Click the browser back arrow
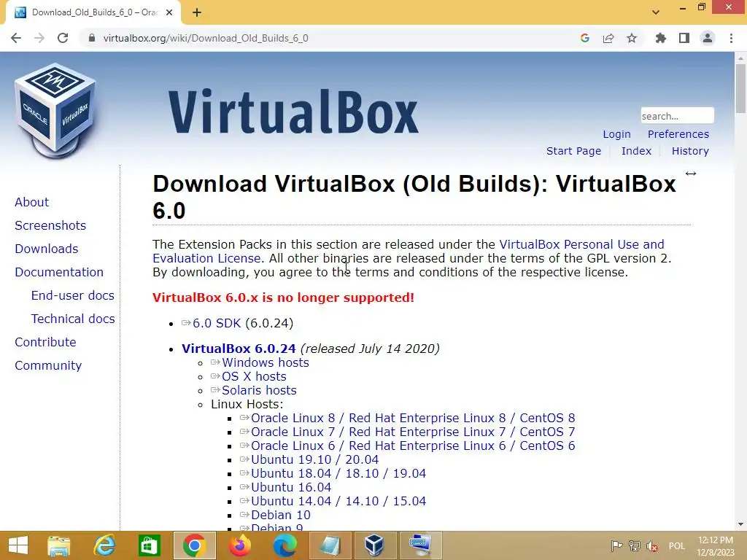The width and height of the screenshot is (747, 560). coord(16,38)
